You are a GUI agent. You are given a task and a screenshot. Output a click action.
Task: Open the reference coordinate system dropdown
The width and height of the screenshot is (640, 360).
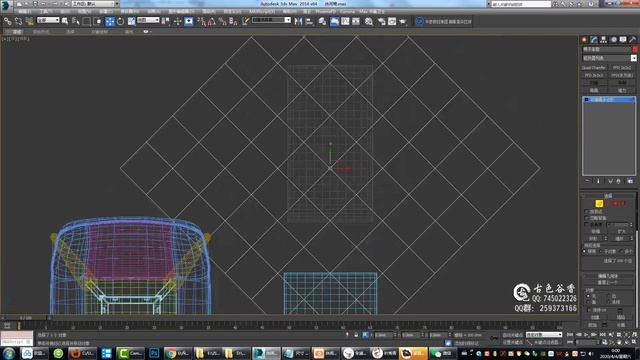point(148,20)
